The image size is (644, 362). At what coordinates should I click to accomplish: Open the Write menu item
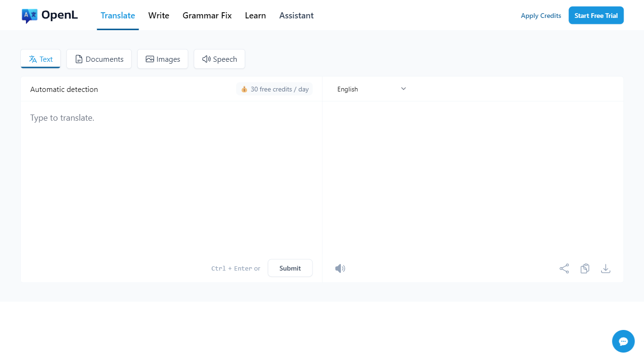click(158, 16)
